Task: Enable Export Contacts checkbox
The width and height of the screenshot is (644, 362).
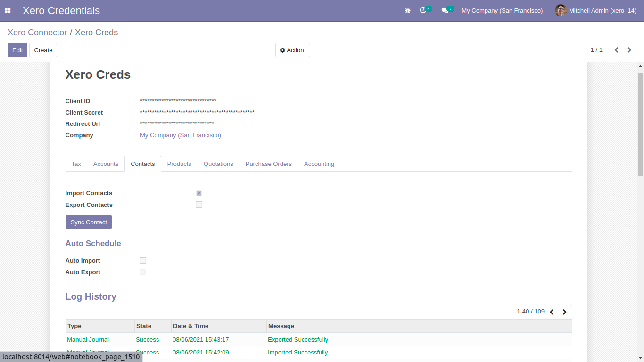Action: tap(199, 205)
